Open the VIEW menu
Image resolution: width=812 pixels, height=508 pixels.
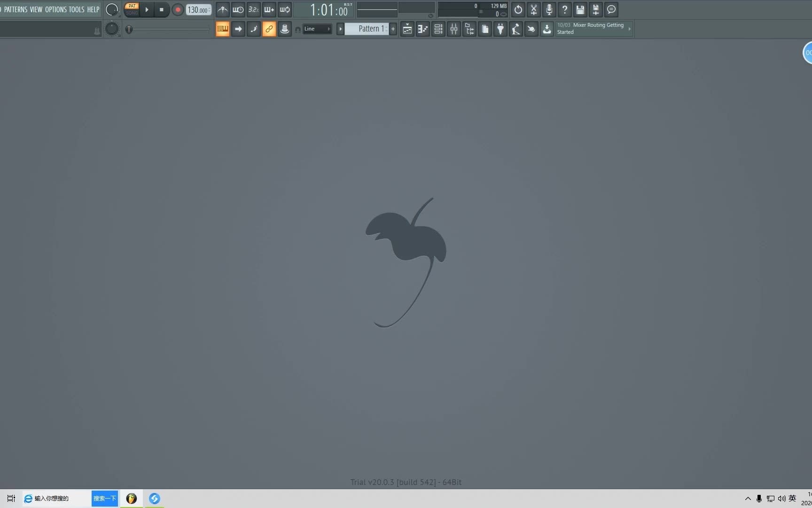pos(36,9)
